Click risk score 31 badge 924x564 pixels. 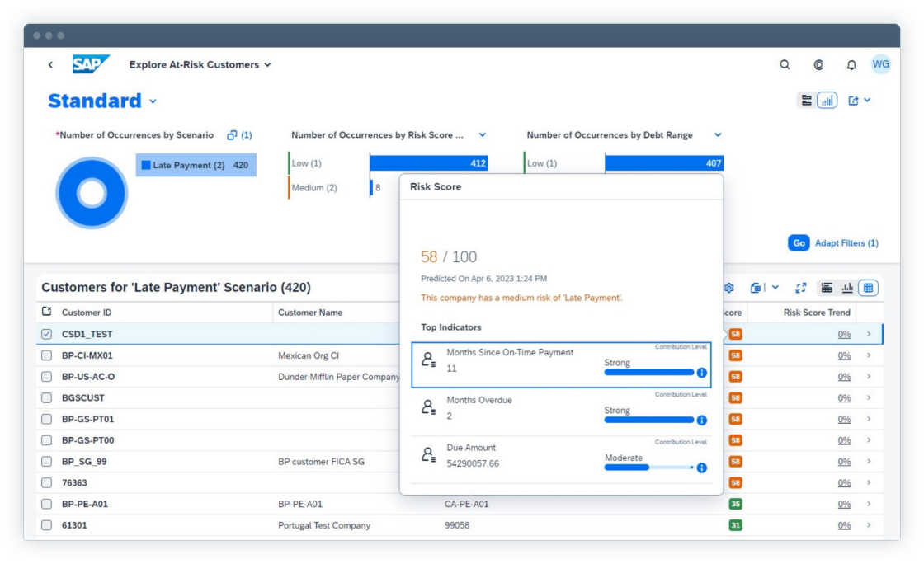point(735,525)
